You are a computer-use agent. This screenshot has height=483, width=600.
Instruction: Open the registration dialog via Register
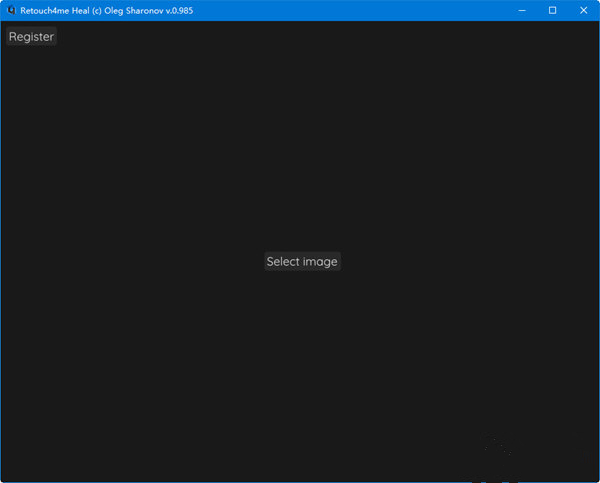click(x=31, y=37)
